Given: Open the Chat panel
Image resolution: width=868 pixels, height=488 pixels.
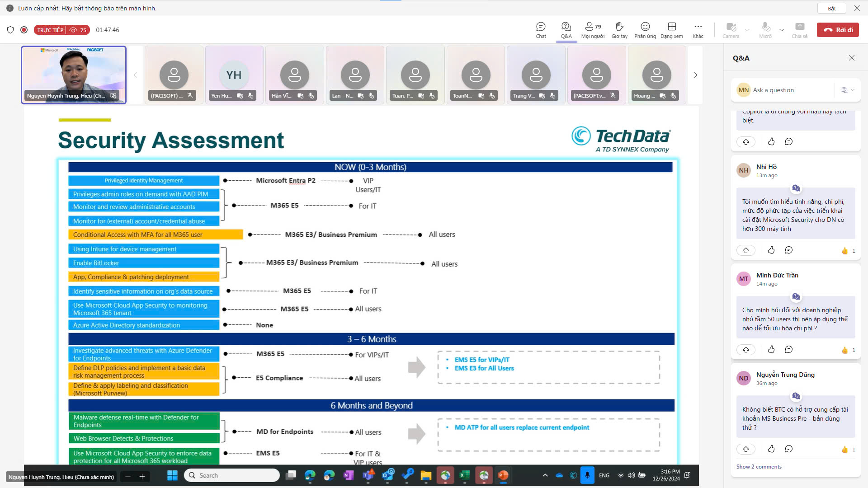Looking at the screenshot, I should [x=541, y=30].
